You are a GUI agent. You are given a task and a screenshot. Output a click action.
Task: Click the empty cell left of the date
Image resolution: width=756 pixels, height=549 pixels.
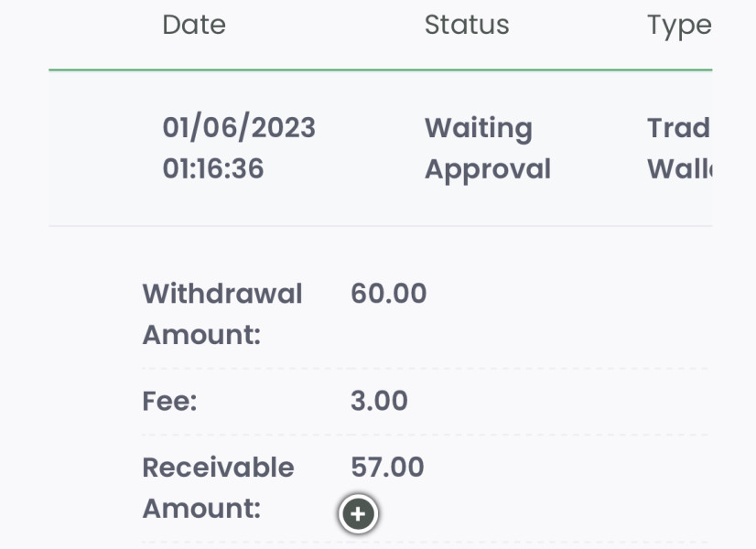click(x=101, y=148)
